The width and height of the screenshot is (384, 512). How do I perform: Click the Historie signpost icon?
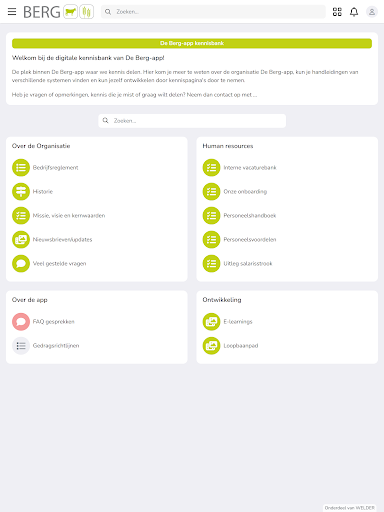21,192
